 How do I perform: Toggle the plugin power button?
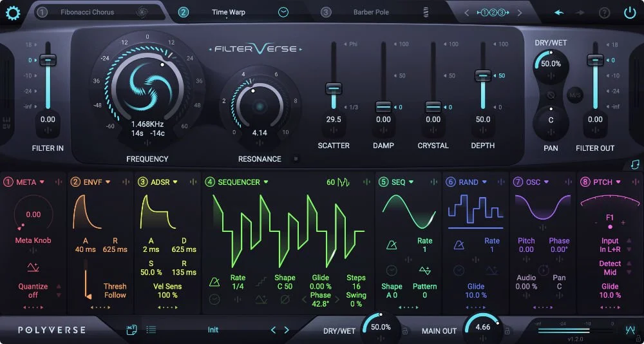630,13
